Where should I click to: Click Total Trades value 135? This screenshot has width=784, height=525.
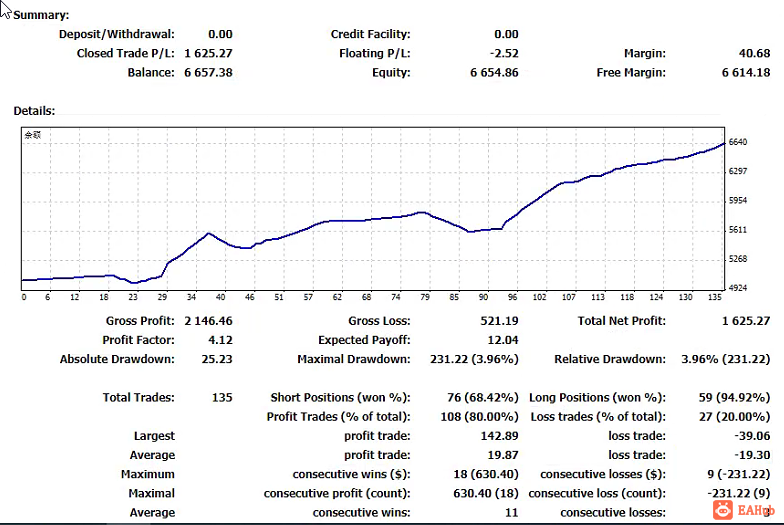pyautogui.click(x=222, y=398)
